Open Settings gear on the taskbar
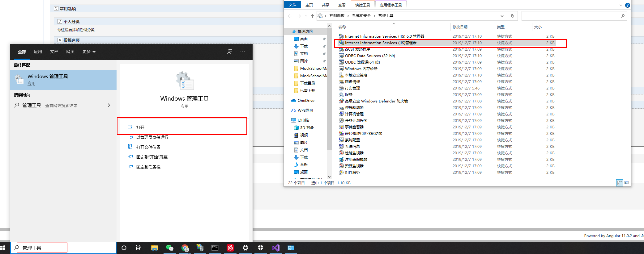This screenshot has height=254, width=644. tap(245, 248)
